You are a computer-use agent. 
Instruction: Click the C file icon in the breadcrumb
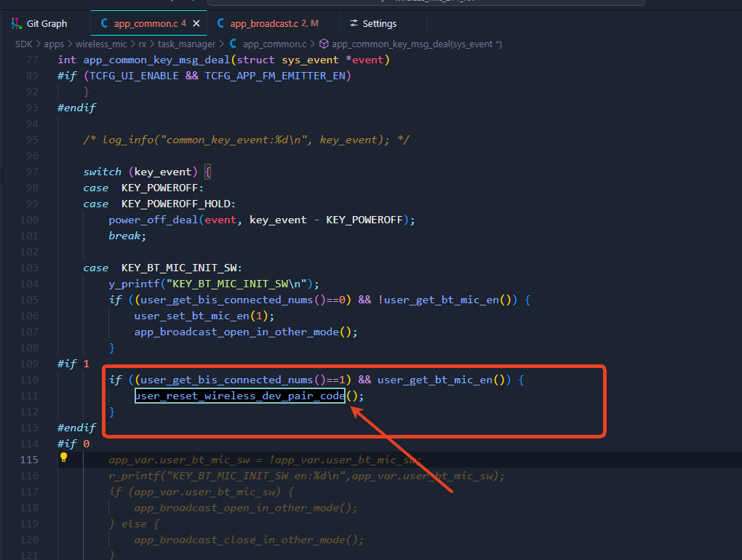(234, 44)
